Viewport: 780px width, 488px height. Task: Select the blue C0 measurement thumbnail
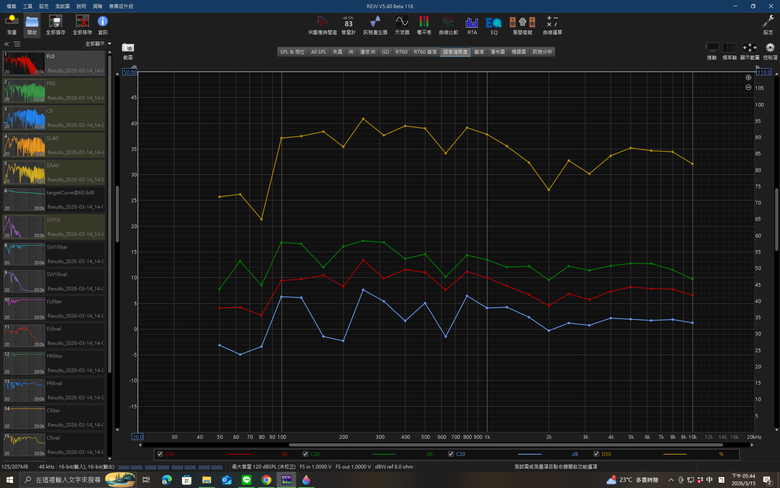24,118
